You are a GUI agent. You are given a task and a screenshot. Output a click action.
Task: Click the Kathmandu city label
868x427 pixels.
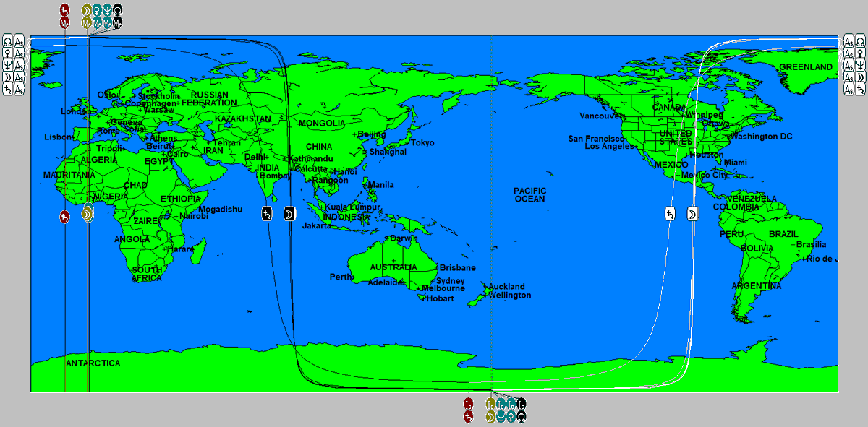(310, 158)
